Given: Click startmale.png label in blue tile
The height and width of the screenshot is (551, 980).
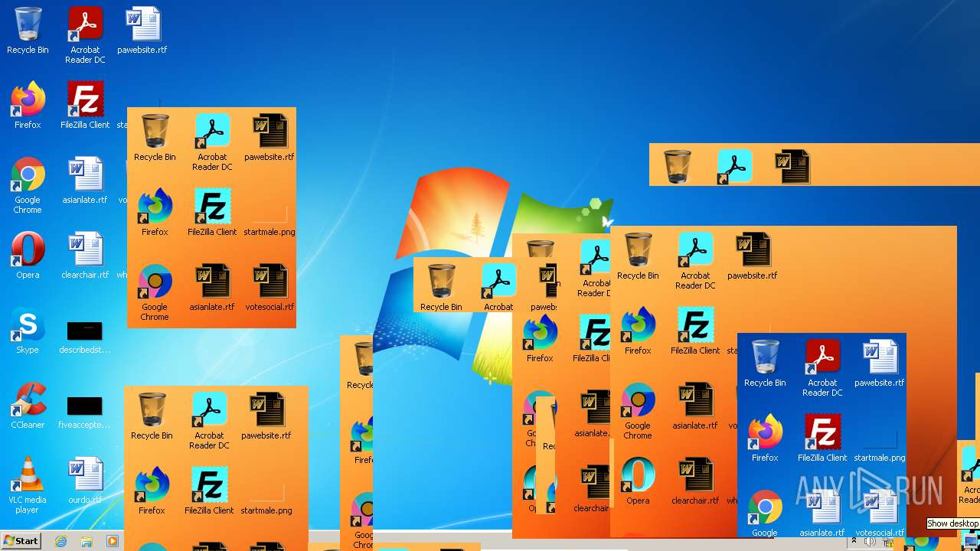Looking at the screenshot, I should point(879,458).
